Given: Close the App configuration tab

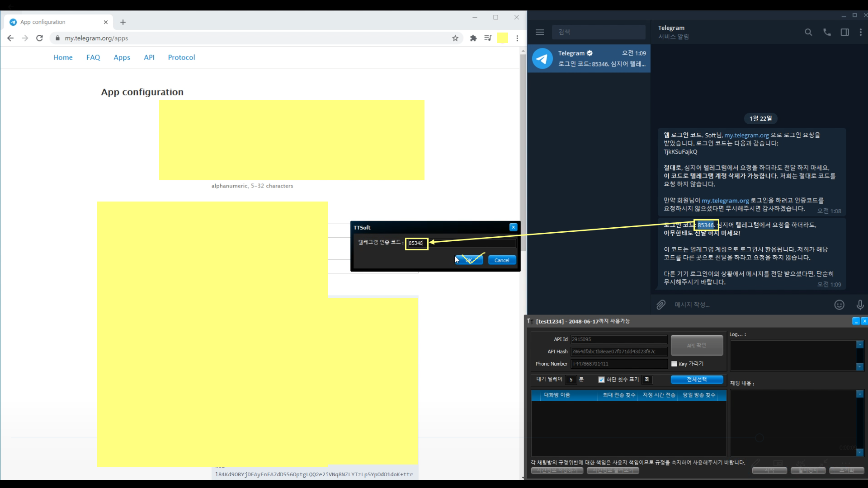Looking at the screenshot, I should coord(106,22).
